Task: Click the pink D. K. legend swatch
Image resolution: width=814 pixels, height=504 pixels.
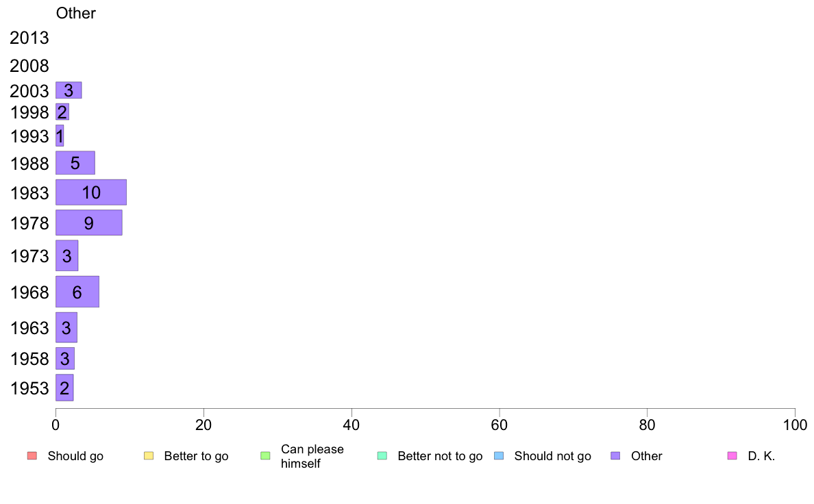Action: point(732,456)
